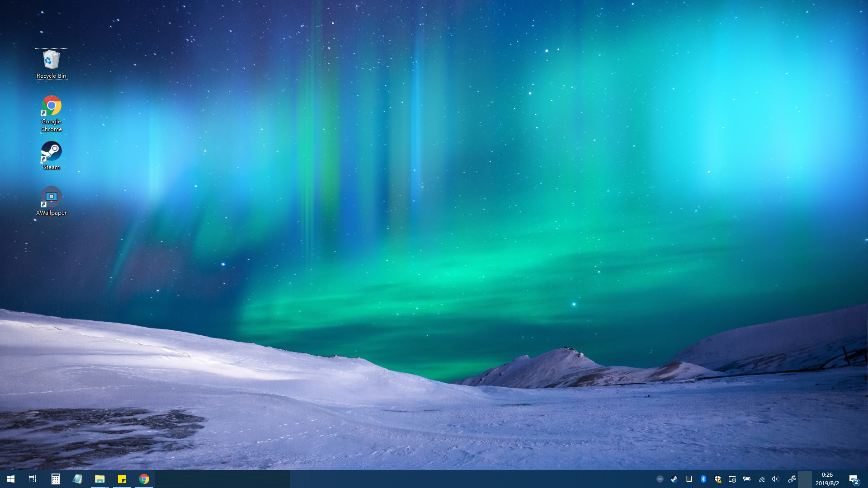Image resolution: width=868 pixels, height=488 pixels.
Task: Select the XWallpaper desktop shortcut
Action: (x=51, y=201)
